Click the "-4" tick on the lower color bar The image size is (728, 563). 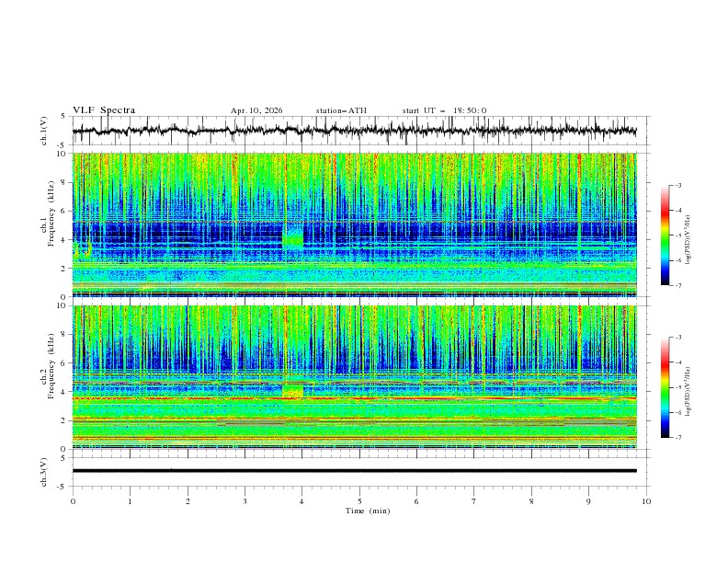(x=677, y=362)
